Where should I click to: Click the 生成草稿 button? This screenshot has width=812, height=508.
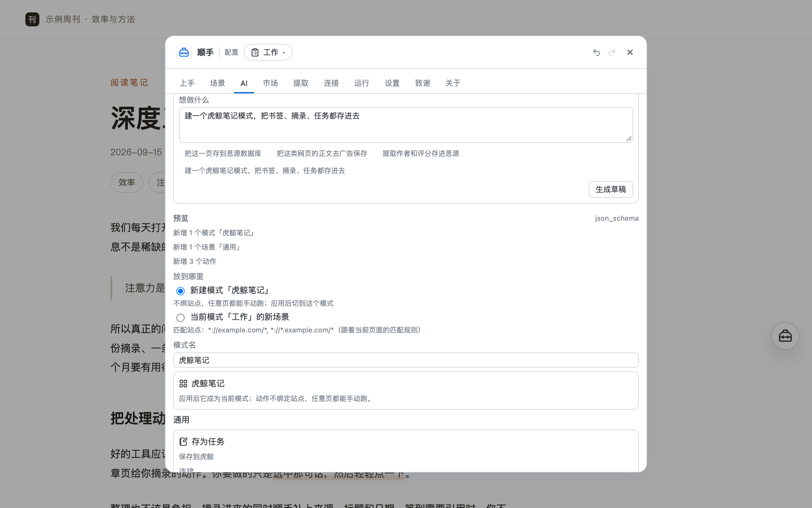611,190
